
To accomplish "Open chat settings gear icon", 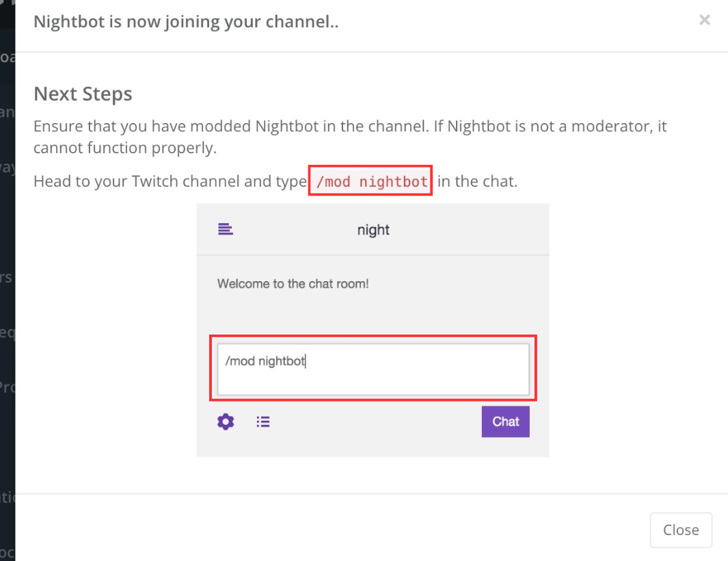I will coord(226,421).
